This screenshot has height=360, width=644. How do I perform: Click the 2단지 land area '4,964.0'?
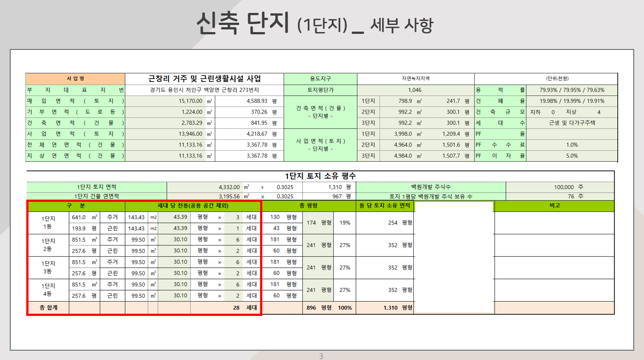coord(403,145)
